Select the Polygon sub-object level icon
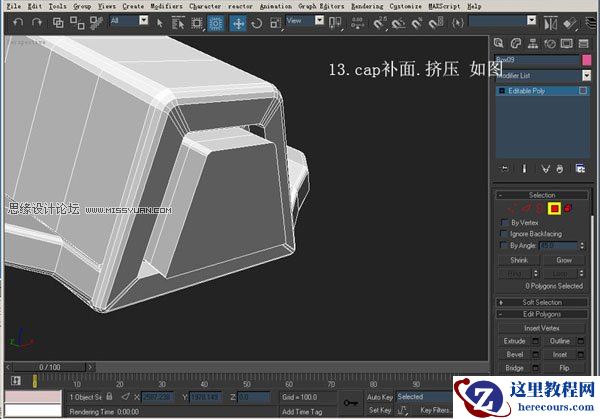 554,209
